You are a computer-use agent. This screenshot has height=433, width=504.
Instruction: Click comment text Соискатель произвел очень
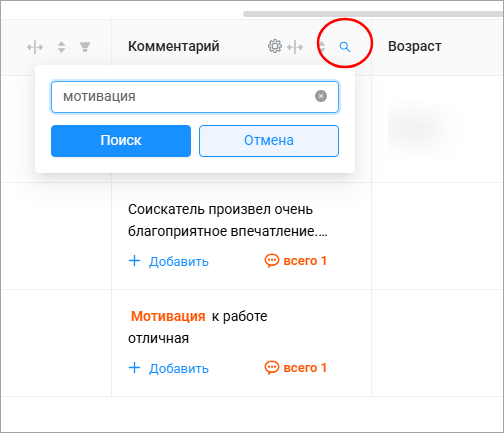click(x=220, y=210)
